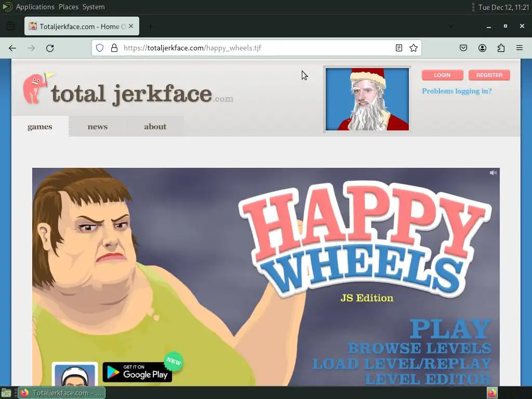Click the helmeted character thumbnail
The width and height of the screenshot is (532, 399).
click(75, 374)
